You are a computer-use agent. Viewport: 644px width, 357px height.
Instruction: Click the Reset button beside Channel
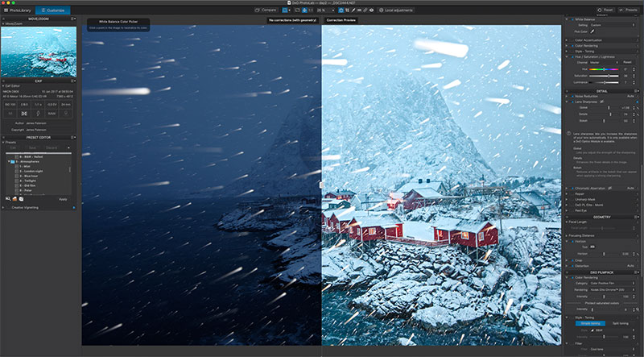(627, 63)
